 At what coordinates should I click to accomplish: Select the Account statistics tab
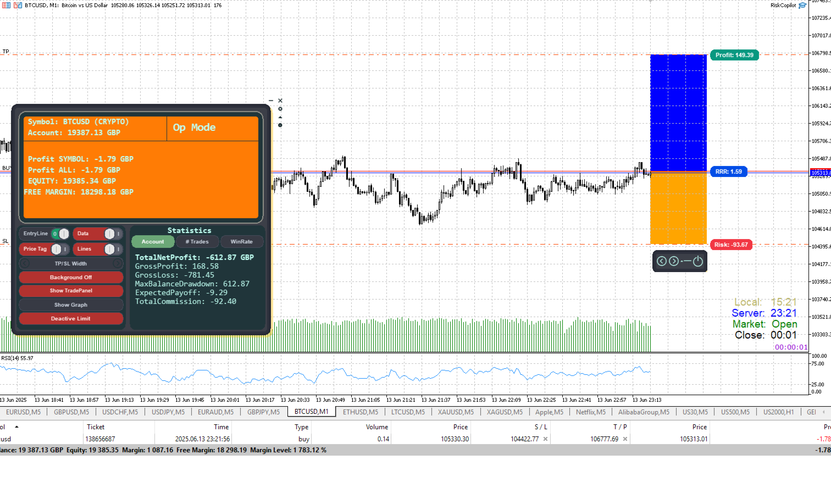(x=153, y=242)
